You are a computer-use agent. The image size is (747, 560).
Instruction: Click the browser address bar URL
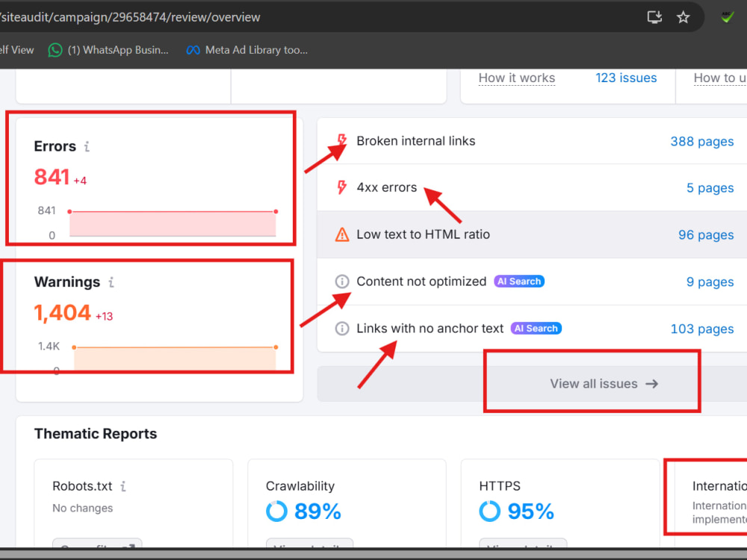click(130, 18)
